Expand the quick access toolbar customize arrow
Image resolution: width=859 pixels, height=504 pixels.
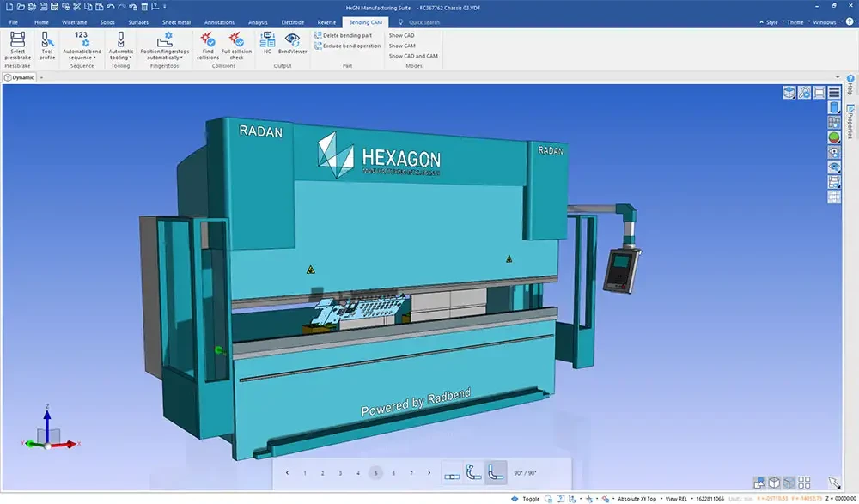(x=164, y=7)
